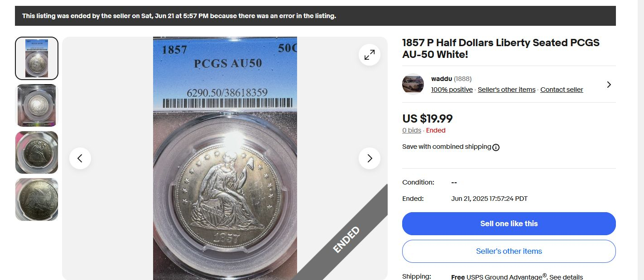Click the listing title heading text

(x=501, y=48)
